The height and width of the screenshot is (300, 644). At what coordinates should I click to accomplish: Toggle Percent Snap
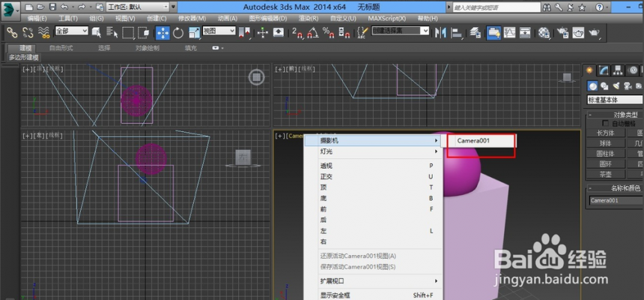coord(328,32)
